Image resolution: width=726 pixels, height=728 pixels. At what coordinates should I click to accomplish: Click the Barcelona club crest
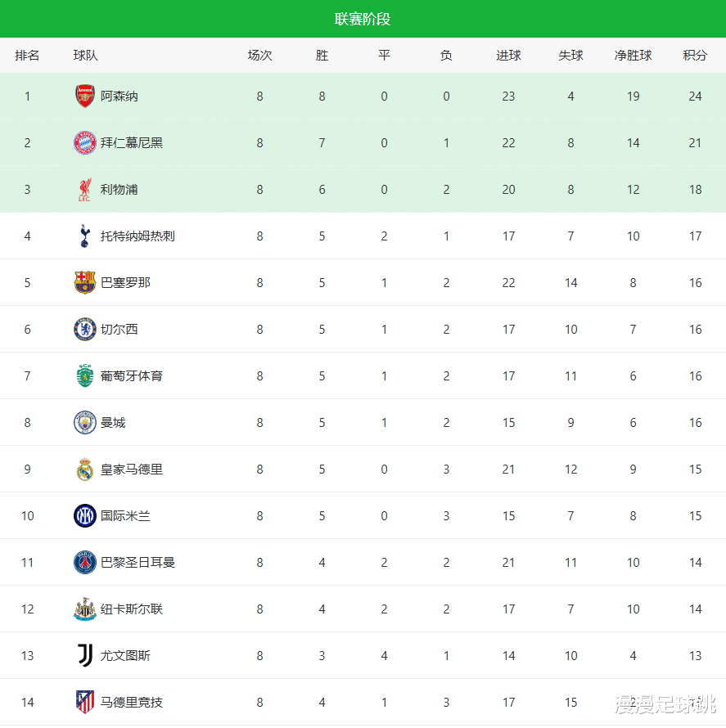[x=85, y=283]
